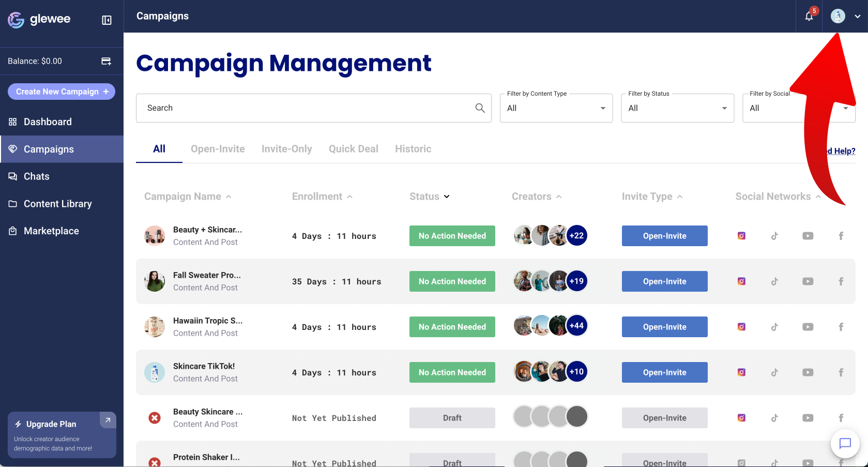Sort by Creators column
Screen dimensions: 868x467
[537, 197]
